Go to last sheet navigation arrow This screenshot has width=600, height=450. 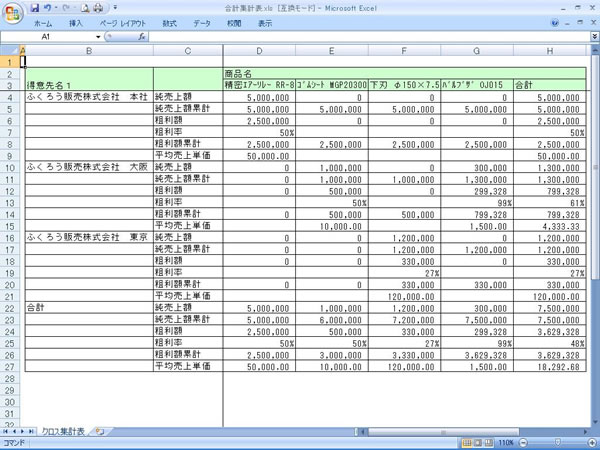point(31,432)
